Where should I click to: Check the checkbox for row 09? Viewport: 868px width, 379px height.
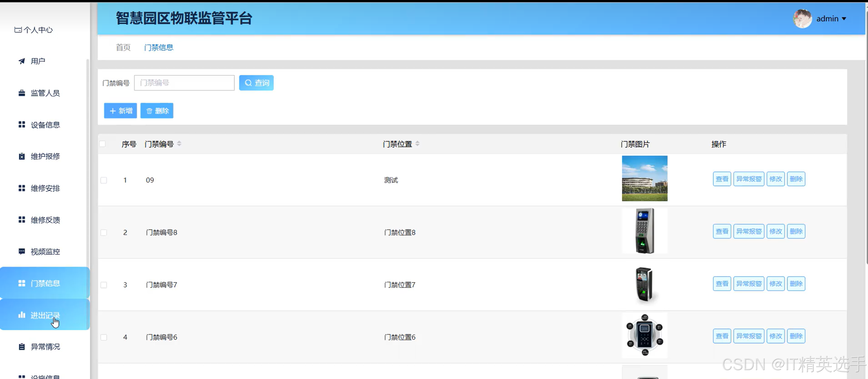point(104,180)
